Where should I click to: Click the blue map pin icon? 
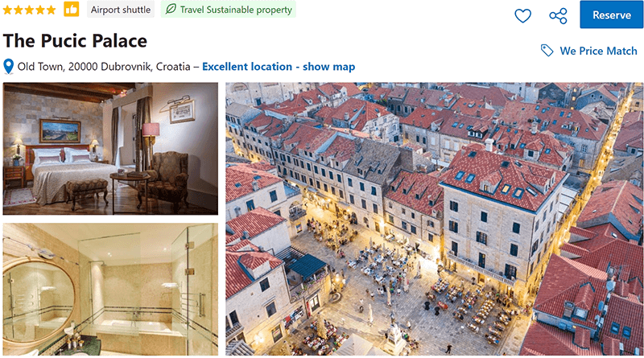(x=8, y=67)
